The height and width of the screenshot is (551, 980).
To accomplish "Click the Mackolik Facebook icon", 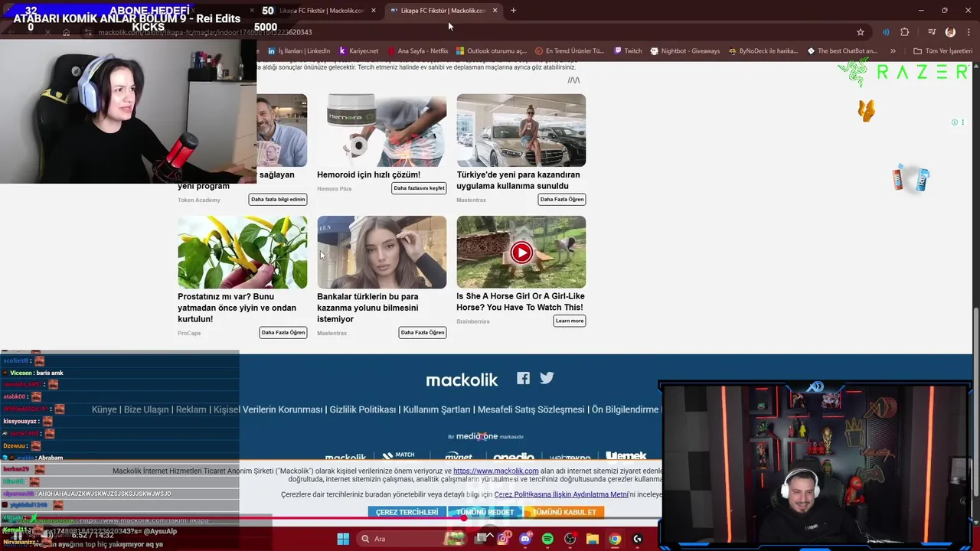I will (x=523, y=378).
